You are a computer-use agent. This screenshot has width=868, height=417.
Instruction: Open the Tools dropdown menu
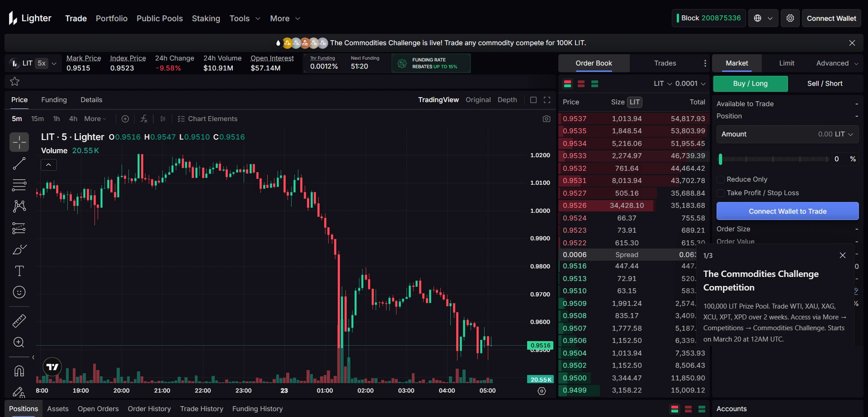(245, 19)
